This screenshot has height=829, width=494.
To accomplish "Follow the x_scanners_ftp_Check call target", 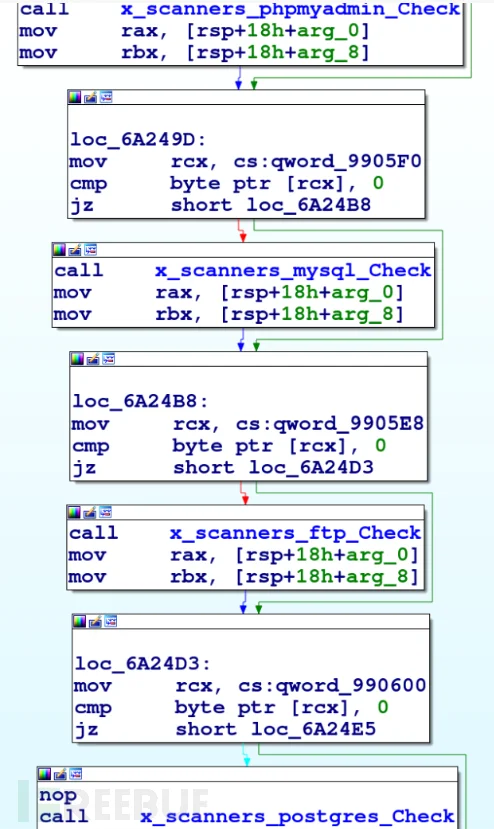I will click(295, 533).
